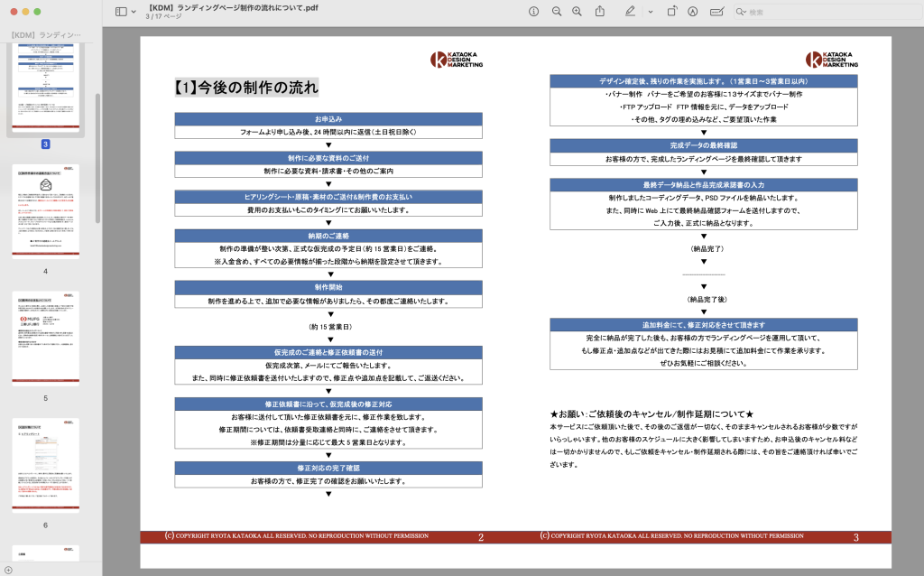The image size is (924, 576).
Task: Show the document info inspector
Action: [x=533, y=12]
